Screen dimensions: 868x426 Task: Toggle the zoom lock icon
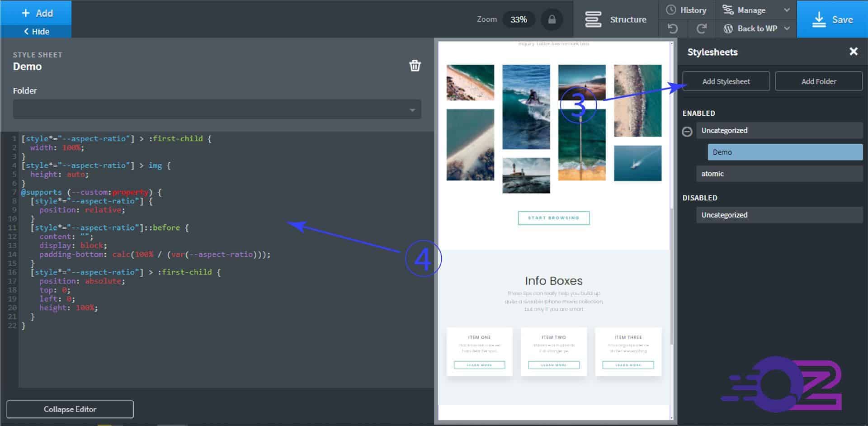tap(552, 19)
